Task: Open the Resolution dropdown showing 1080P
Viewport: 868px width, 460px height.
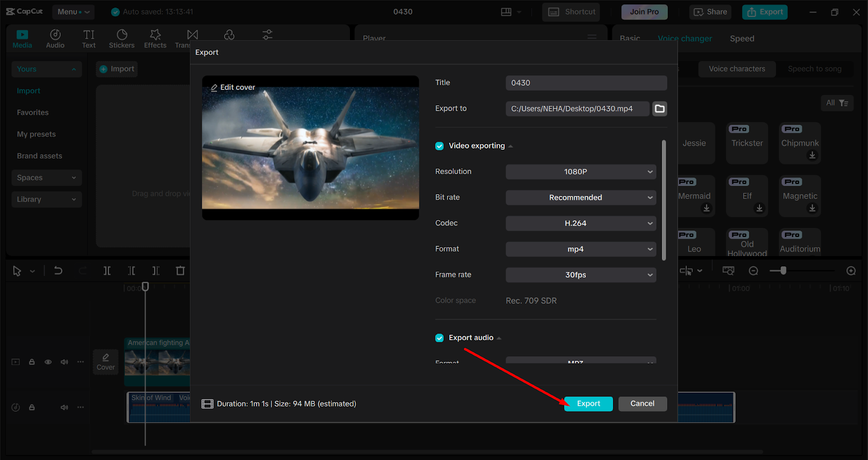Action: point(580,172)
